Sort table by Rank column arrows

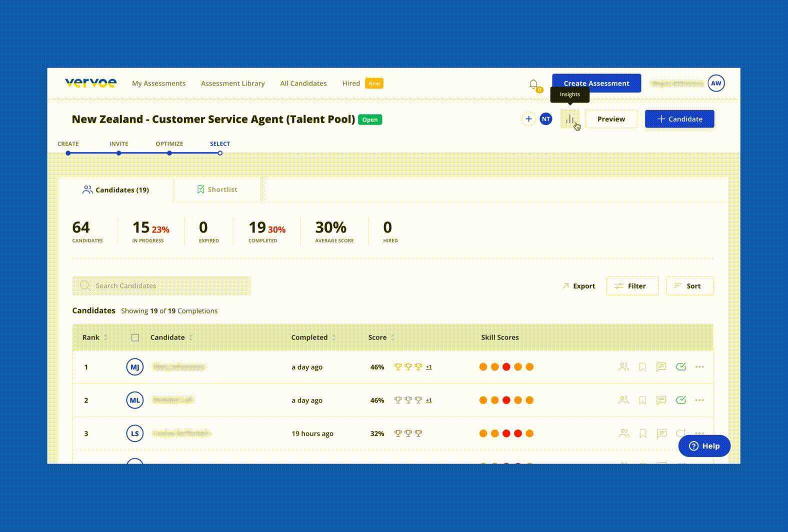105,337
